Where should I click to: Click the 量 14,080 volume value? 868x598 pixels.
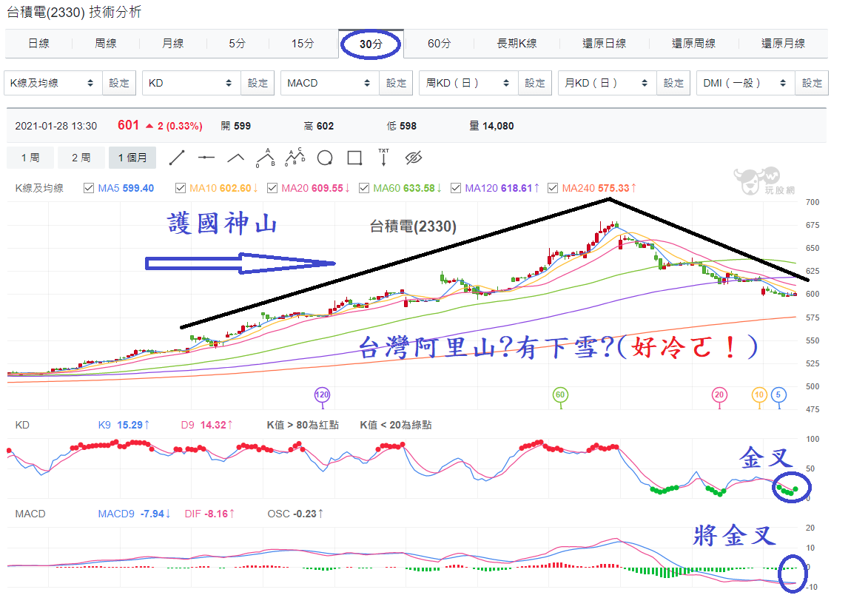(x=491, y=127)
